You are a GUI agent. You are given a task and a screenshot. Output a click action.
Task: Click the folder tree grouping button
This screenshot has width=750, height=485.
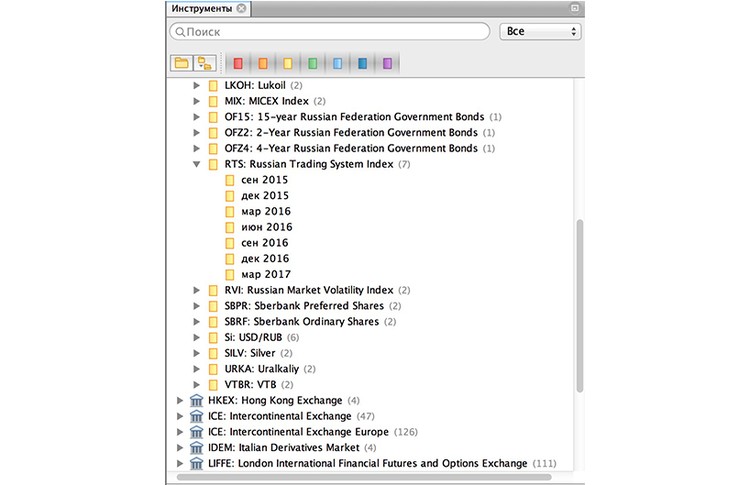pyautogui.click(x=205, y=63)
